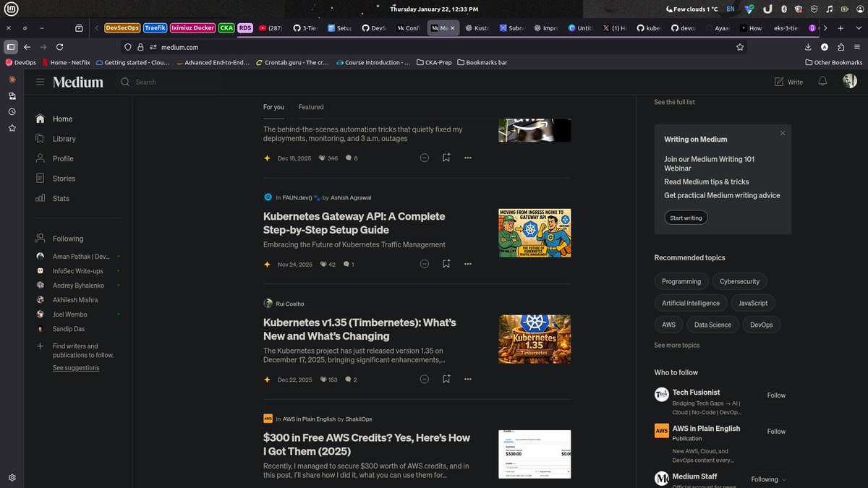Click the Write pencil button

[x=788, y=82]
